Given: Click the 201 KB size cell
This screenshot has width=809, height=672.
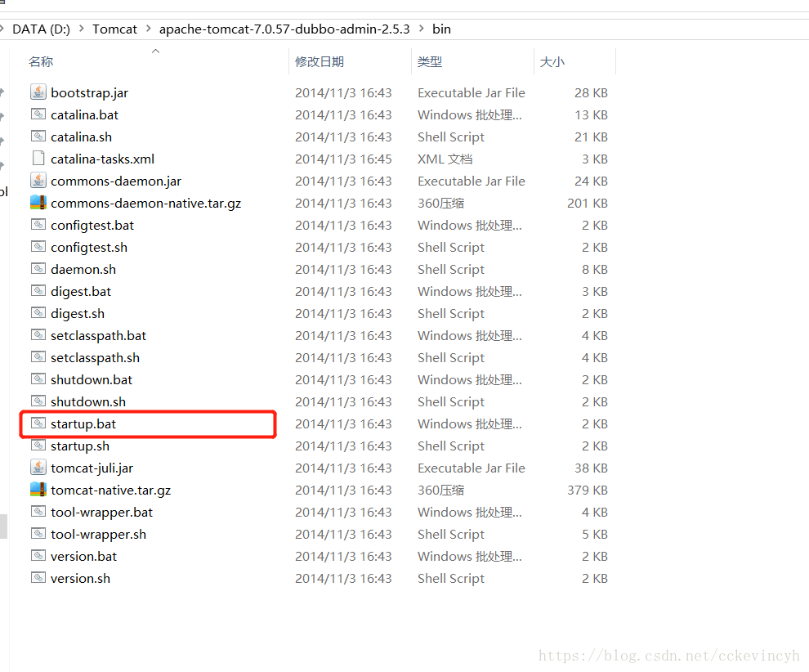Looking at the screenshot, I should coord(588,204).
